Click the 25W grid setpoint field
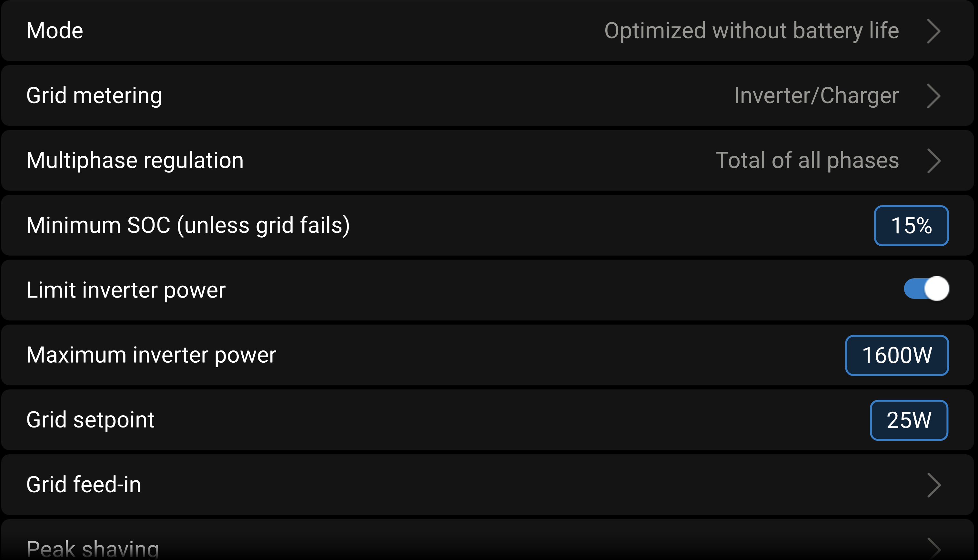The height and width of the screenshot is (560, 978). point(909,420)
